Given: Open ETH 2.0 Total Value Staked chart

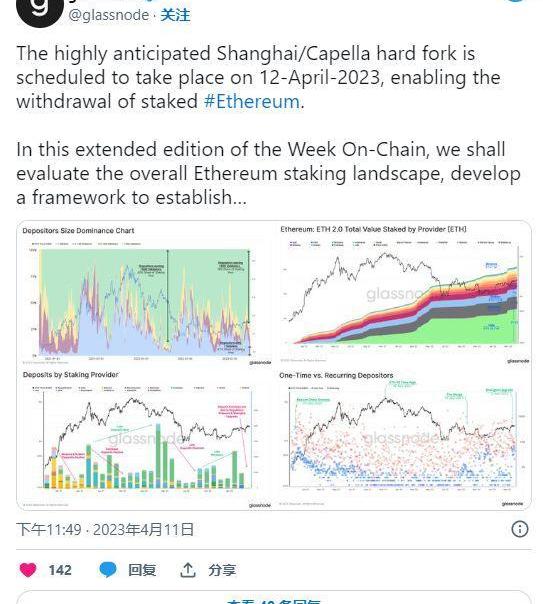Looking at the screenshot, I should [x=403, y=294].
